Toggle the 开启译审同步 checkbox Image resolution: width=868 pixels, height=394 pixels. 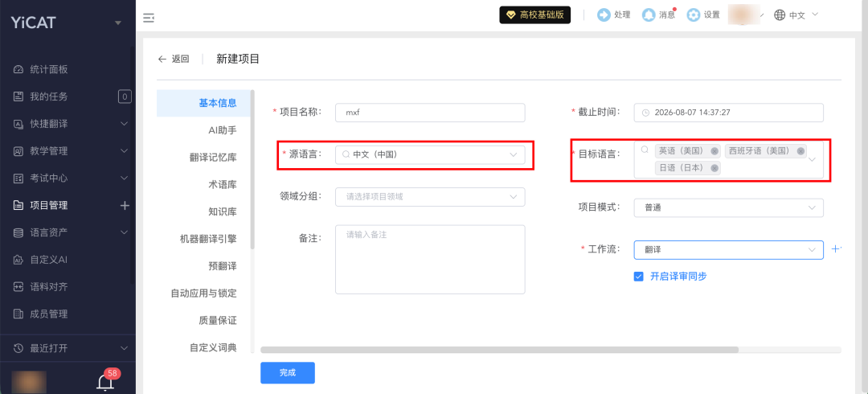pos(639,276)
